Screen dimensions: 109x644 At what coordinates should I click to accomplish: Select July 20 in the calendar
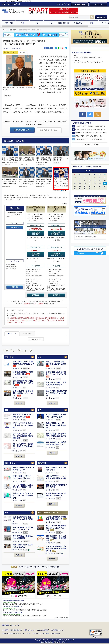[x=105, y=183]
